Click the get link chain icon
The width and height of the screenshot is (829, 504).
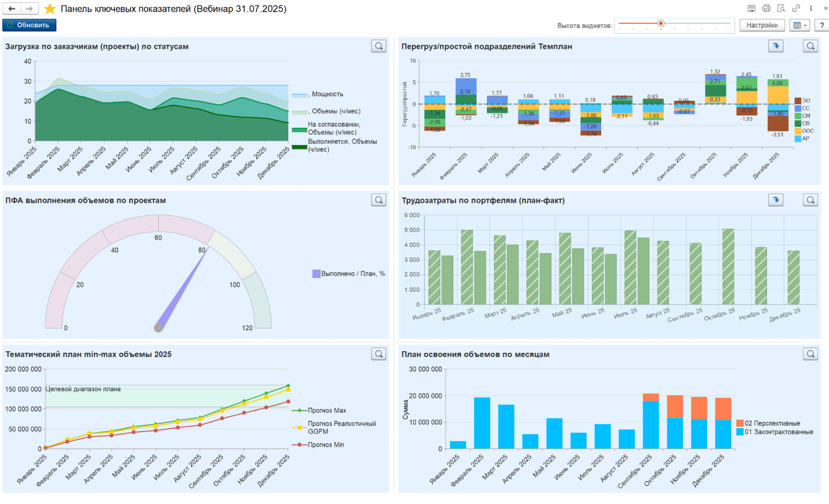(796, 9)
